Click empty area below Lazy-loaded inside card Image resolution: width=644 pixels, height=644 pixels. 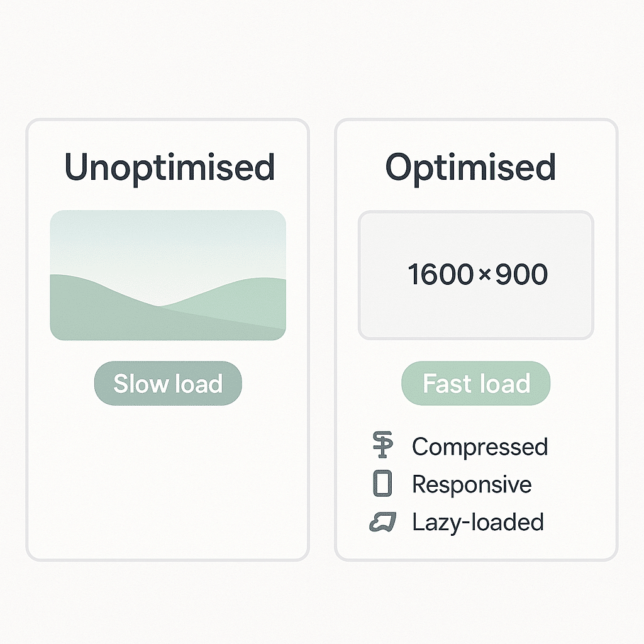(x=475, y=546)
